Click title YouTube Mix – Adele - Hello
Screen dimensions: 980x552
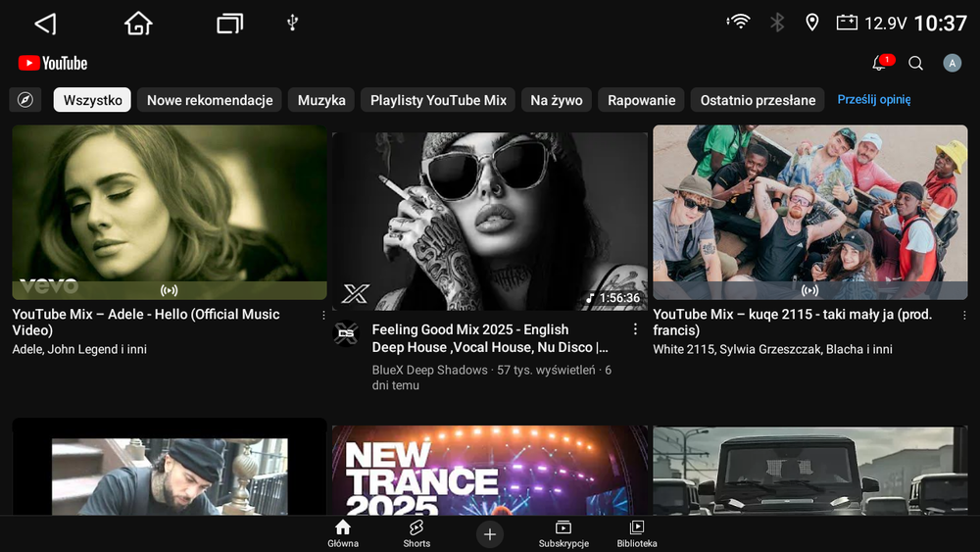coord(146,322)
